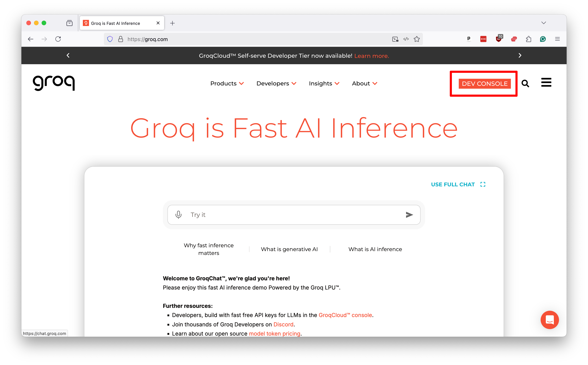Image resolution: width=588 pixels, height=365 pixels.
Task: Open the Firefox application menu
Action: (x=557, y=39)
